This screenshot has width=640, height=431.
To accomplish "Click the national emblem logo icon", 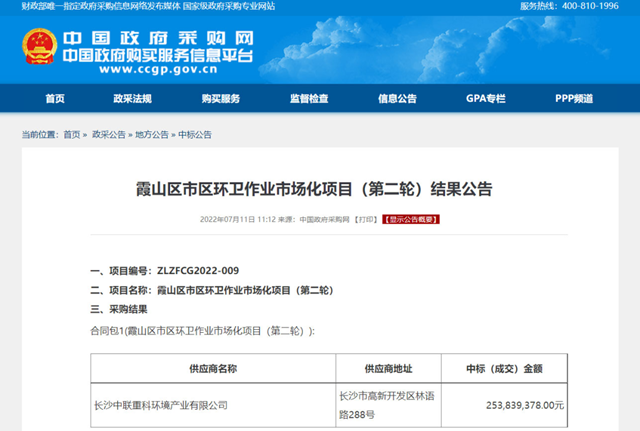I will (x=39, y=50).
